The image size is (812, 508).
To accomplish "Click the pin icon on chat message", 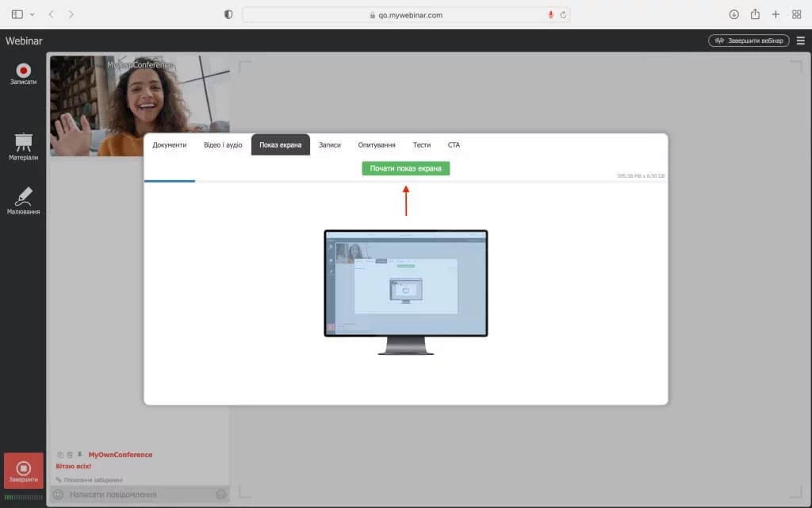I will [79, 455].
